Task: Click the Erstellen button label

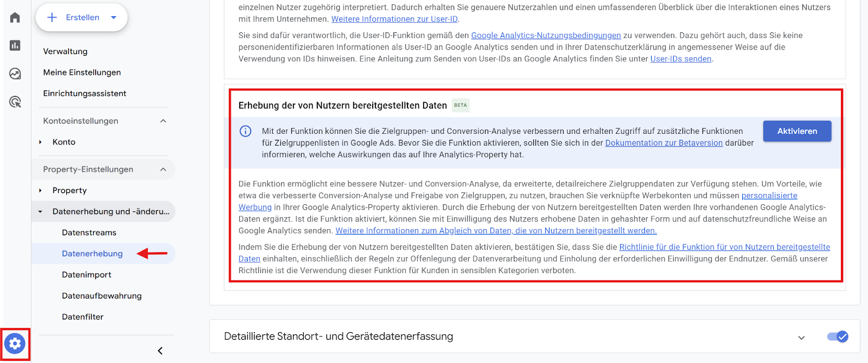Action: pyautogui.click(x=82, y=17)
